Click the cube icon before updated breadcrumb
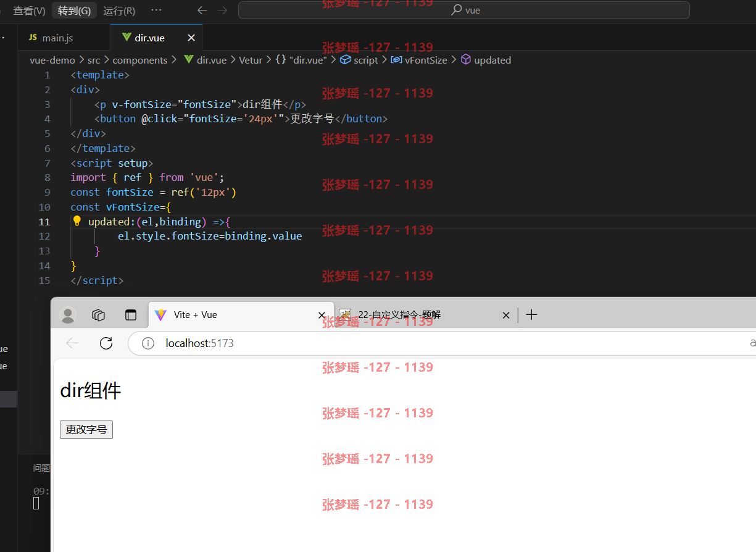The image size is (756, 552). click(466, 60)
